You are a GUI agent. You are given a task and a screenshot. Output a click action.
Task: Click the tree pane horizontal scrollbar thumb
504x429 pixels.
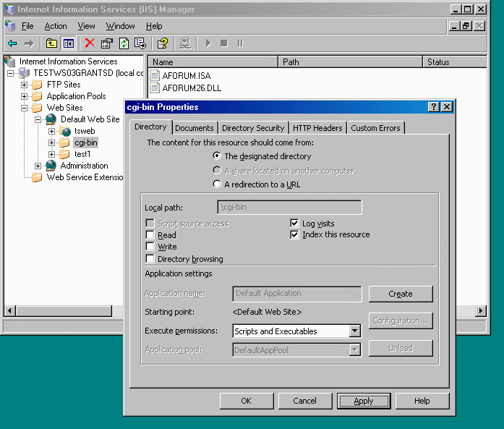64,310
